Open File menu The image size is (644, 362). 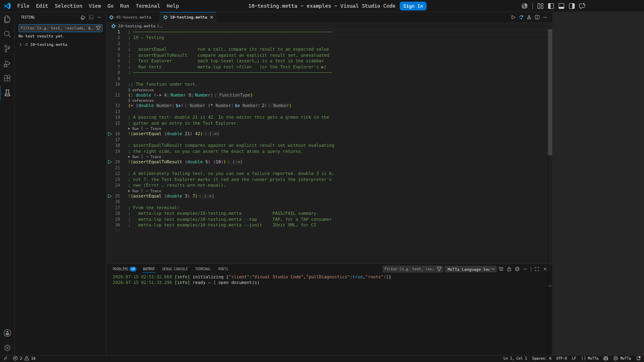(x=23, y=6)
